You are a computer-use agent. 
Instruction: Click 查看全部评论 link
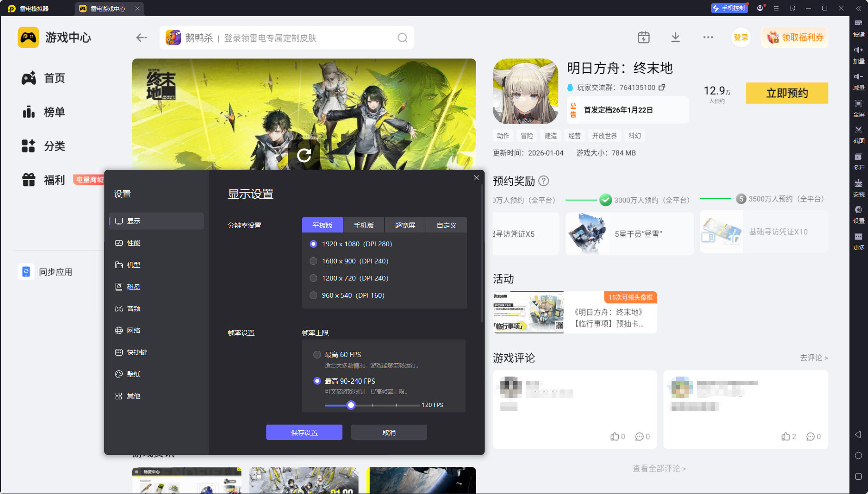click(x=659, y=469)
